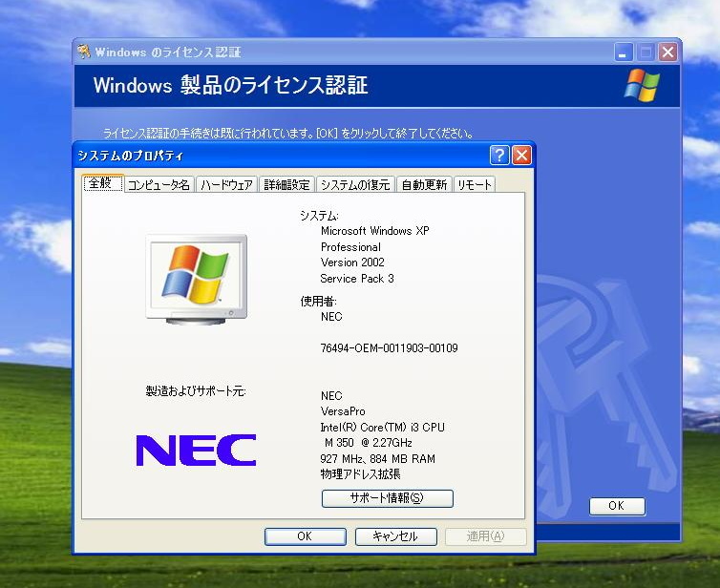Select product ID 76494-OEM-0011903-00109
The width and height of the screenshot is (720, 588).
[389, 348]
